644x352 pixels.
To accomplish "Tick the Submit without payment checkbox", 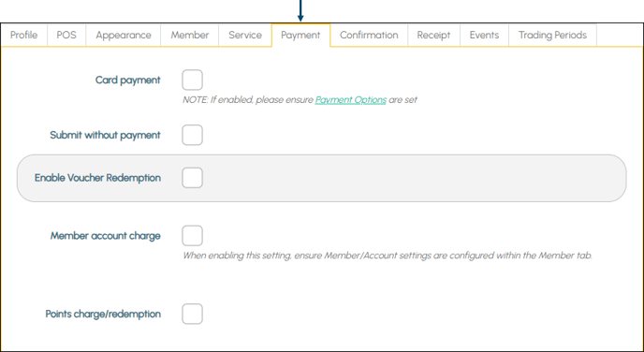I will (x=192, y=135).
